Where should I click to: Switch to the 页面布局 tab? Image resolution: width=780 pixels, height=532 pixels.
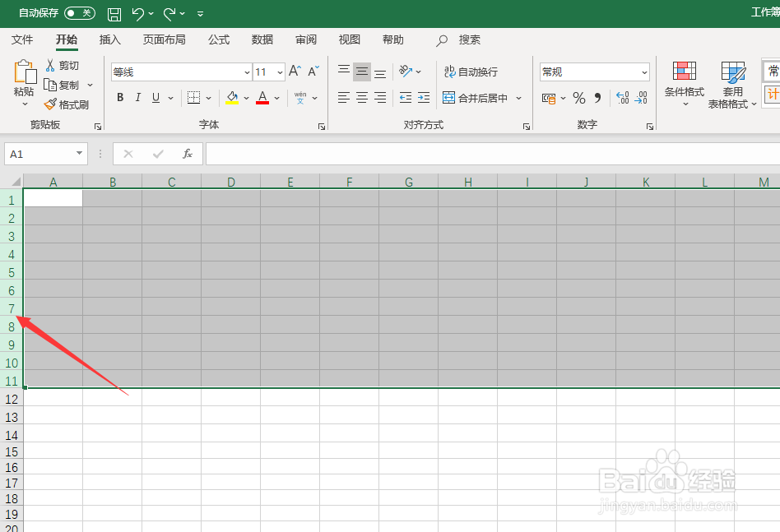[x=165, y=39]
